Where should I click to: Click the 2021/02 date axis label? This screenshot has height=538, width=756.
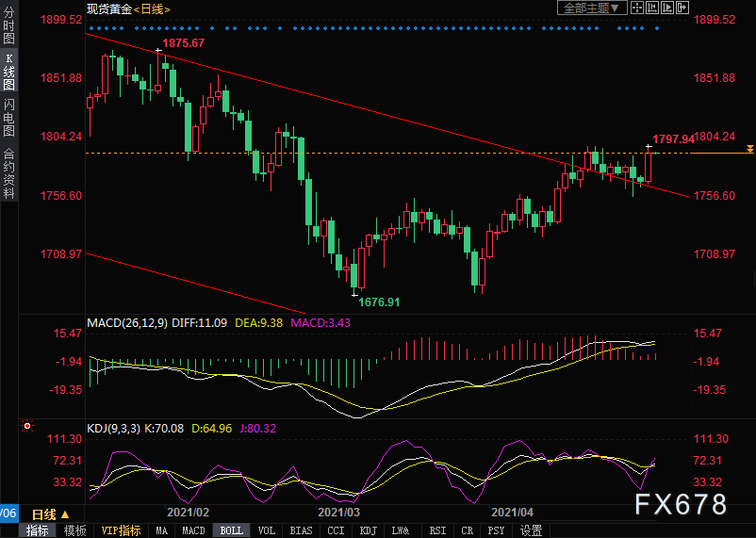188,512
